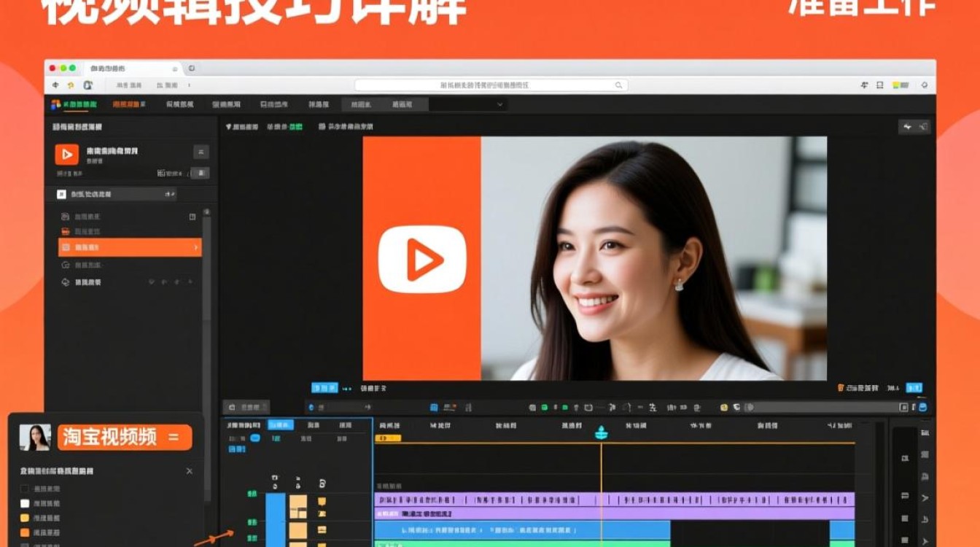980x547 pixels.
Task: Toggle the lock icon above the tall blue column
Action: pos(275,483)
